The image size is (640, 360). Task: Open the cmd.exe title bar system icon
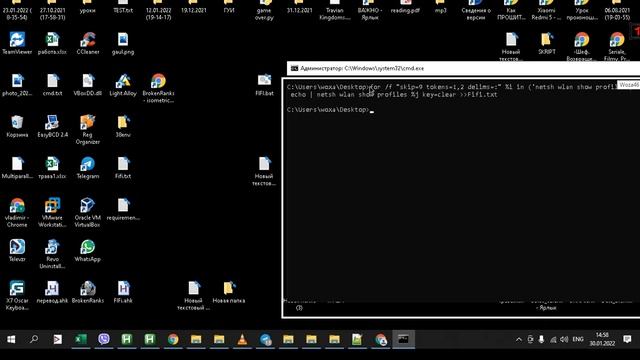point(294,69)
